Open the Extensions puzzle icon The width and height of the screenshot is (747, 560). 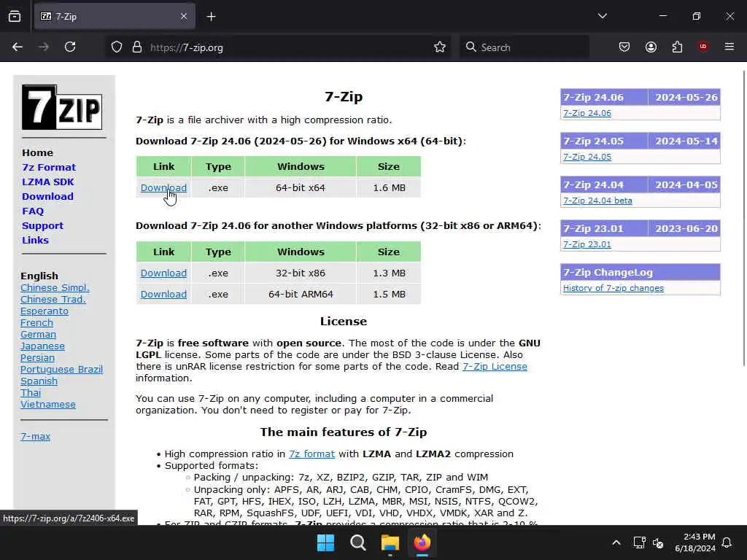(x=677, y=47)
